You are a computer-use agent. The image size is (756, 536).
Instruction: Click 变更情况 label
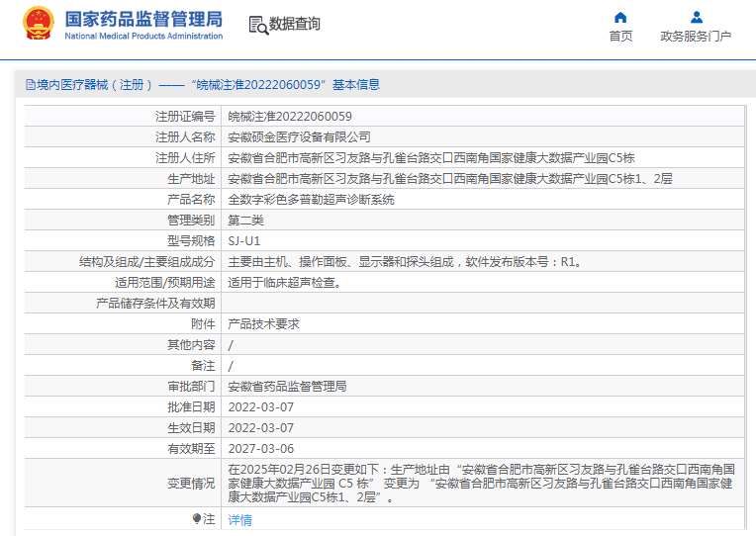click(191, 483)
